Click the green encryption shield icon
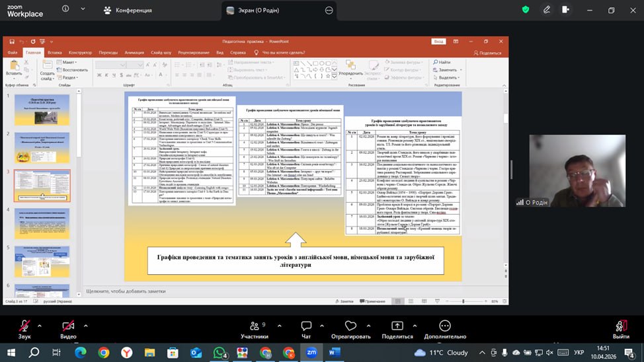This screenshot has height=362, width=644. [x=526, y=10]
